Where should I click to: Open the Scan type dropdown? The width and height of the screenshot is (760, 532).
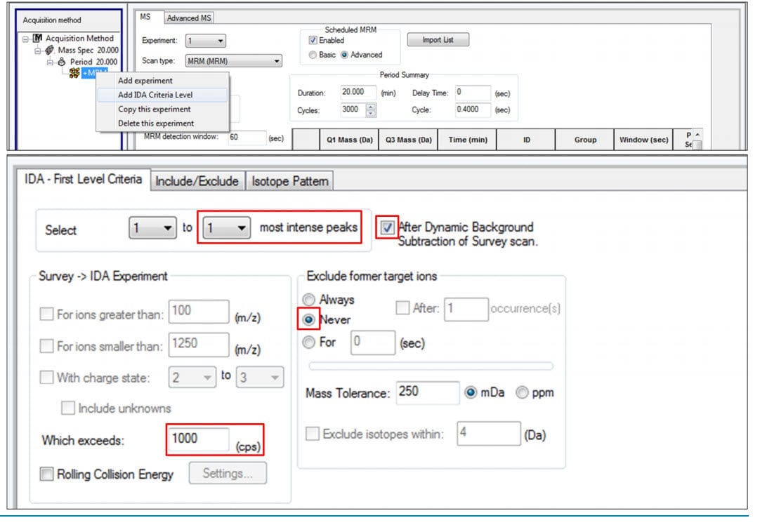pos(277,62)
